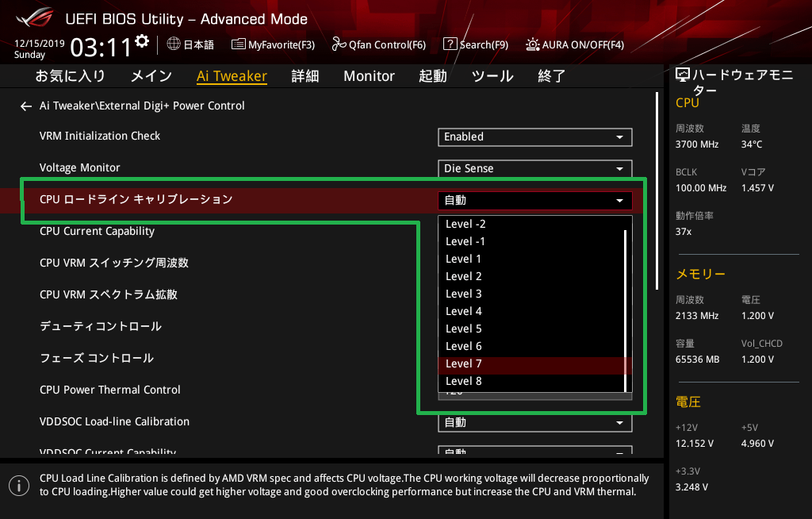
Task: Click the AURA light icon
Action: click(x=532, y=44)
